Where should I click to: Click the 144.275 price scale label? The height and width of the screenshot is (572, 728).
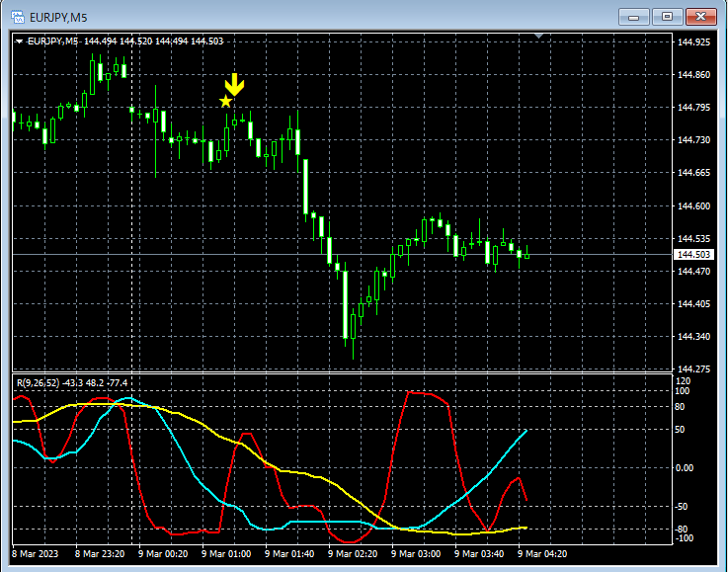pos(694,369)
